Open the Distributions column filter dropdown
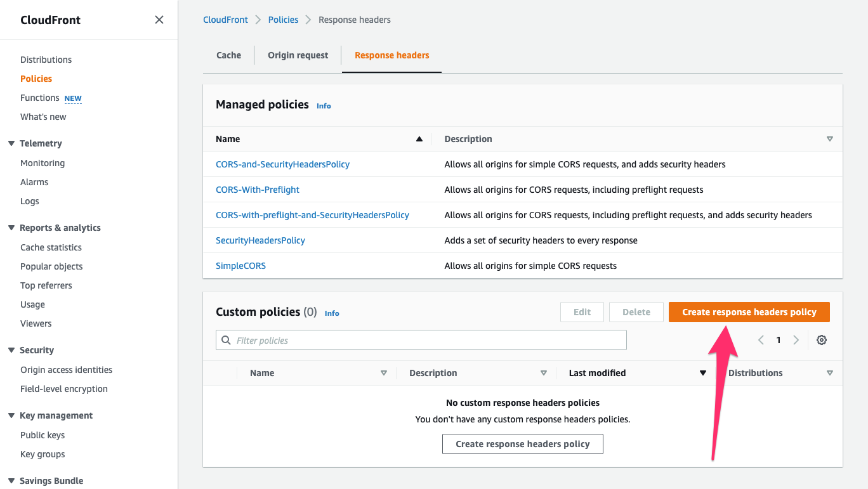 tap(830, 373)
